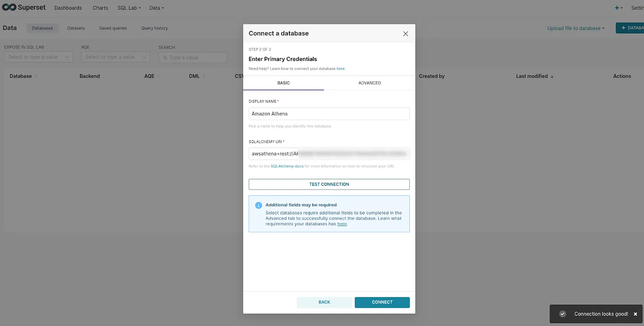Switch to the Databases tab
Screen dimensions: 644x326
pos(42,28)
